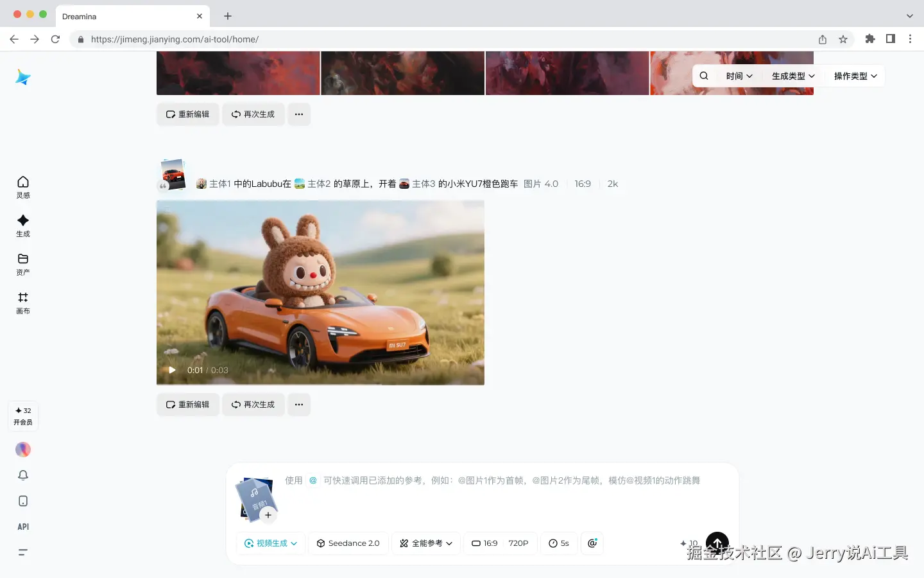Screen dimensions: 924x578
Task: Open the 资产 assets folder in sidebar
Action: (x=23, y=264)
